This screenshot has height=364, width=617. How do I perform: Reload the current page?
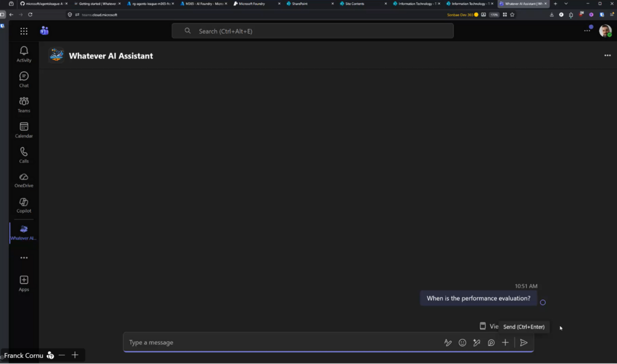pyautogui.click(x=30, y=14)
